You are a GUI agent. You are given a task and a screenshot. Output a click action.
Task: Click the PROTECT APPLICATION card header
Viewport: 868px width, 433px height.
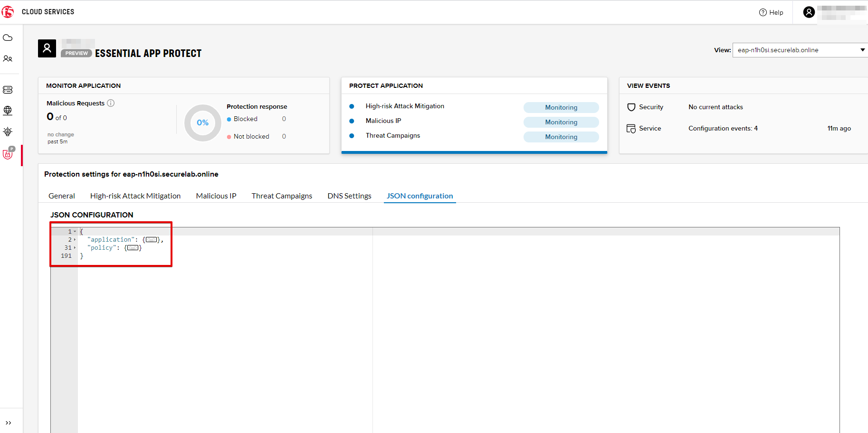pyautogui.click(x=386, y=86)
